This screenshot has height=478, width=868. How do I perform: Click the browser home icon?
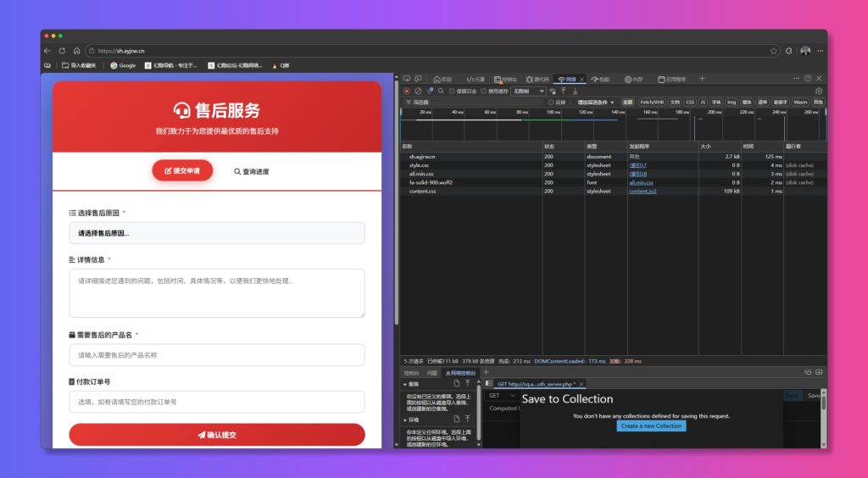[76, 51]
